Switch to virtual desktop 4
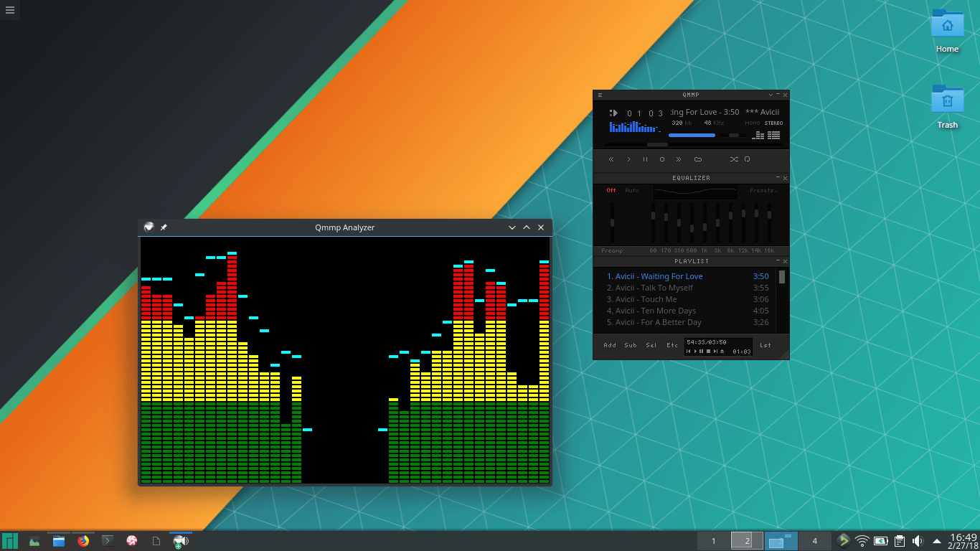This screenshot has height=551, width=980. pyautogui.click(x=814, y=541)
